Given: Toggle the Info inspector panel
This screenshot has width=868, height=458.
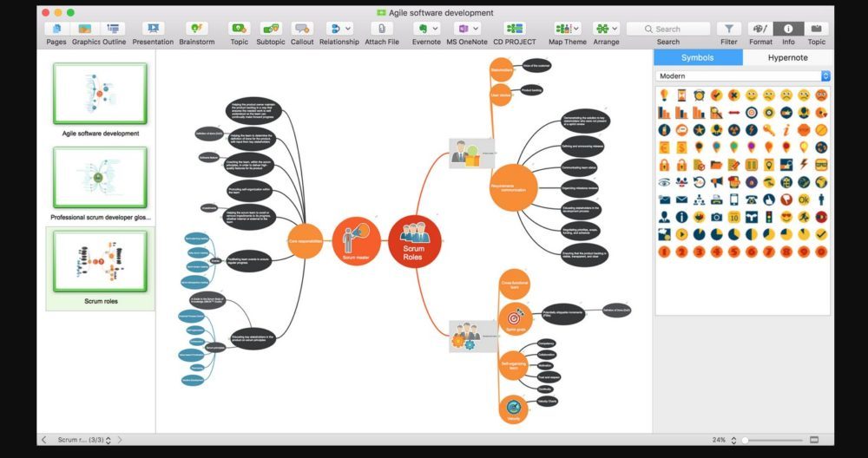Looking at the screenshot, I should pyautogui.click(x=788, y=29).
